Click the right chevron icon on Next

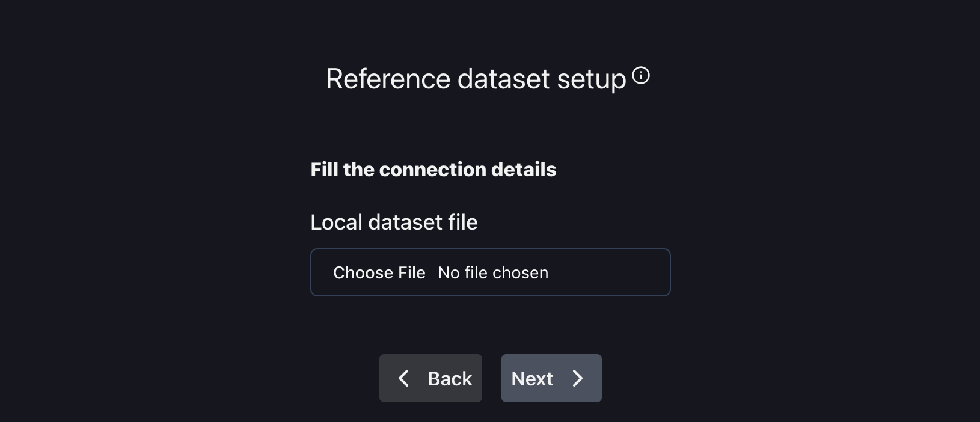(x=578, y=378)
